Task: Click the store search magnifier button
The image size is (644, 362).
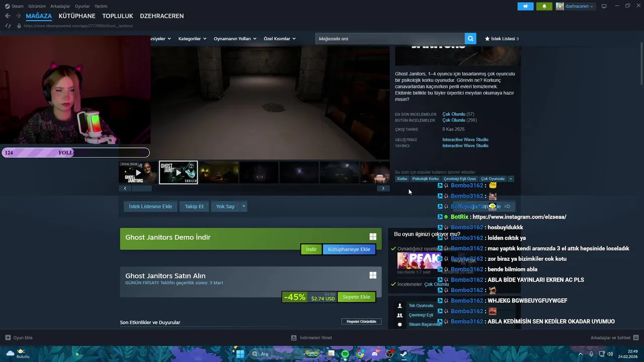Action: [x=470, y=39]
